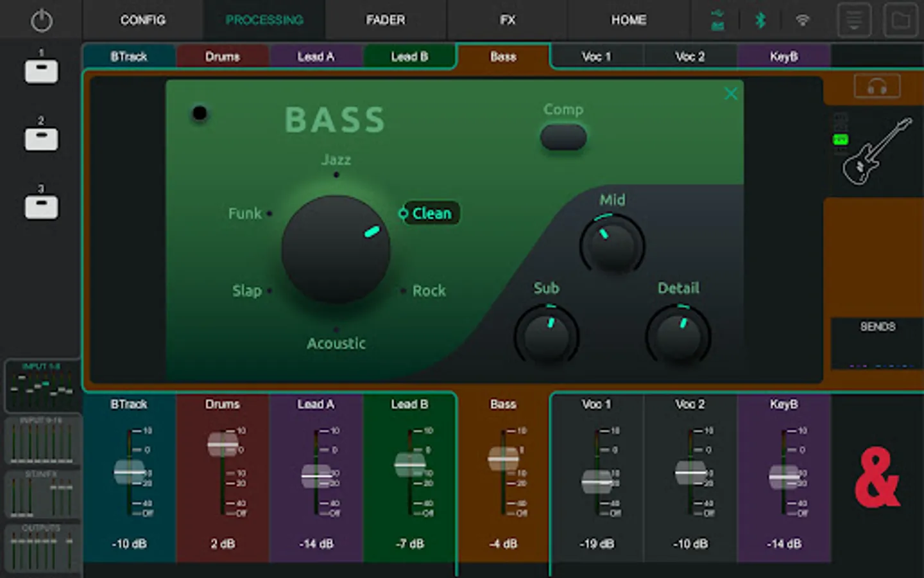Click the electric guitar channel icon
This screenshot has height=578, width=924.
click(x=877, y=151)
